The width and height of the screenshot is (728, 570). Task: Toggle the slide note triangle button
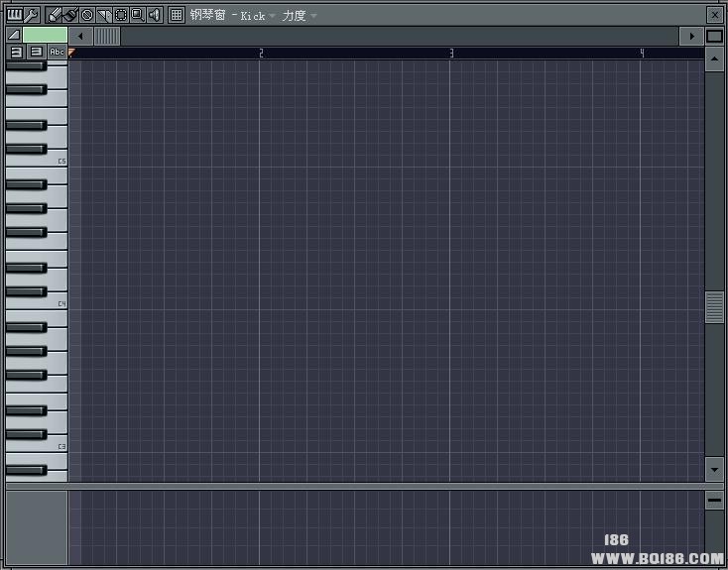[x=14, y=36]
